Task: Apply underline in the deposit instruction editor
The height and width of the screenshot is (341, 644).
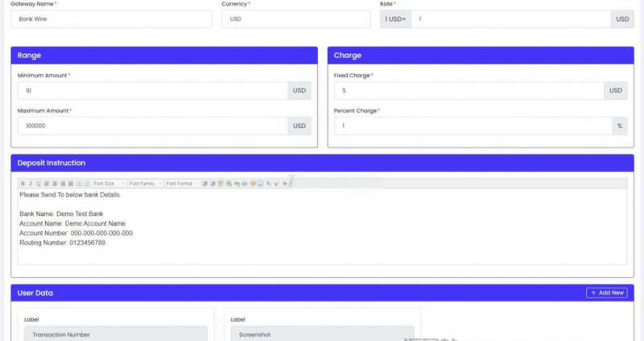Action: [x=38, y=184]
